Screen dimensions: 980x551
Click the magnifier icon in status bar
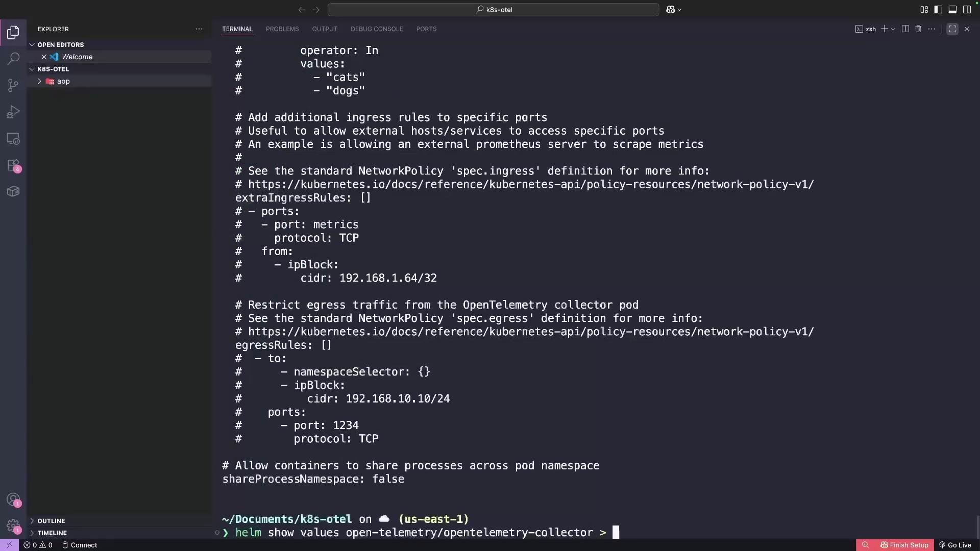click(865, 545)
